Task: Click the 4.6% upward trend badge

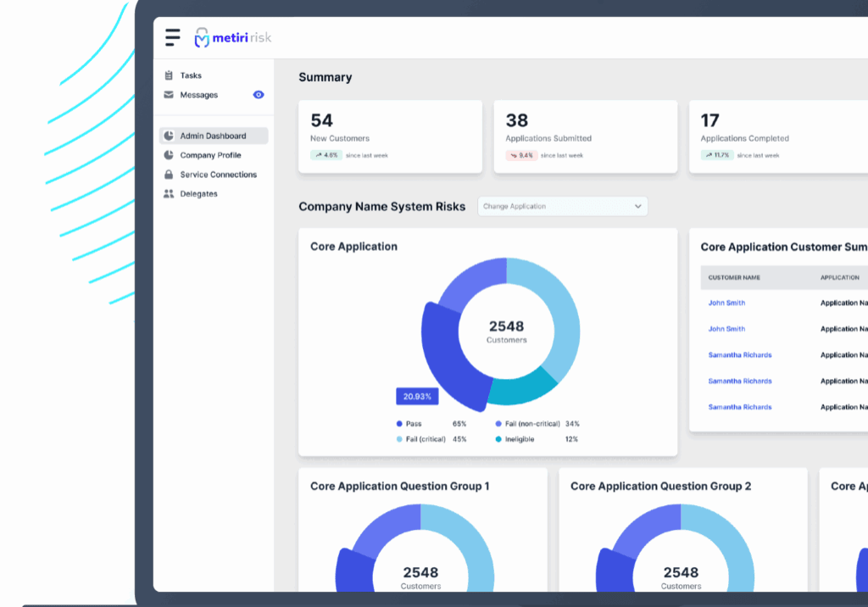Action: 326,155
